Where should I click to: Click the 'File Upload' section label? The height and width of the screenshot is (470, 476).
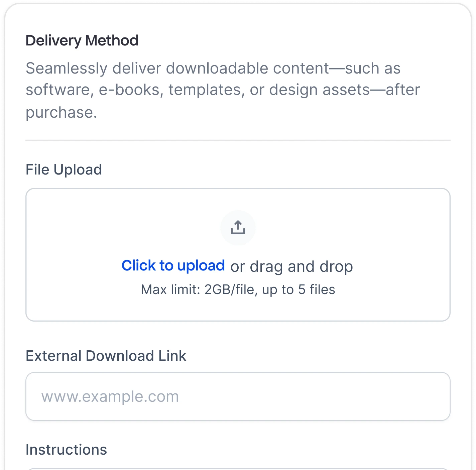[x=64, y=169]
